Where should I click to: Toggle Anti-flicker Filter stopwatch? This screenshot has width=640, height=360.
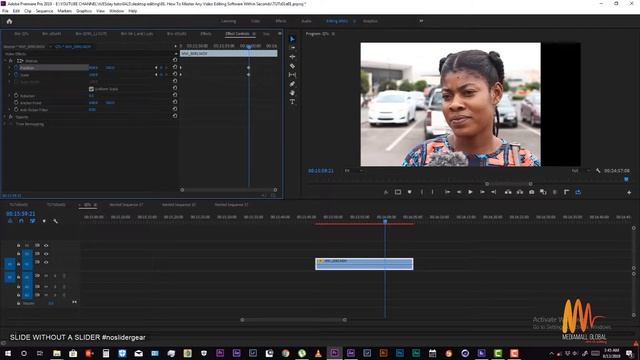[x=16, y=110]
